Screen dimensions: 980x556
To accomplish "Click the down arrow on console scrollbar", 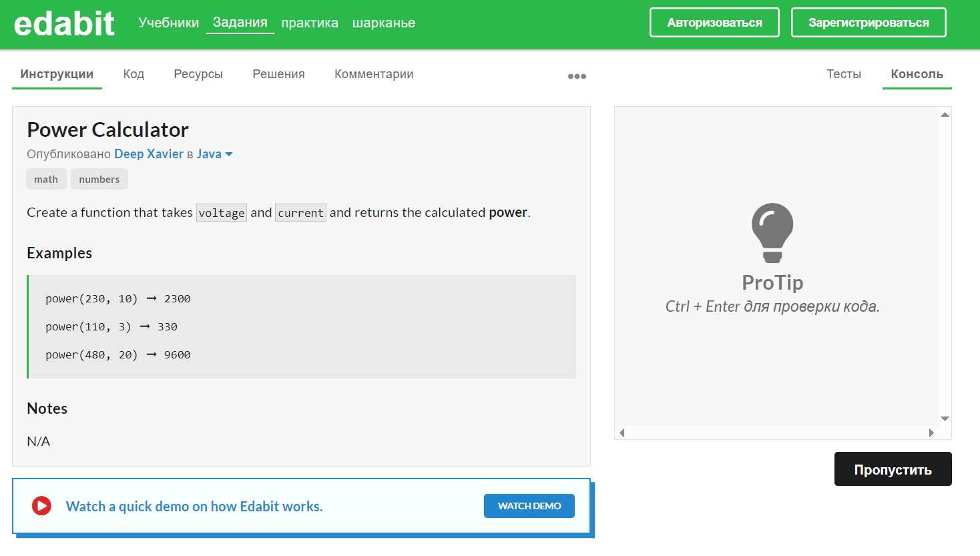I will [x=945, y=419].
